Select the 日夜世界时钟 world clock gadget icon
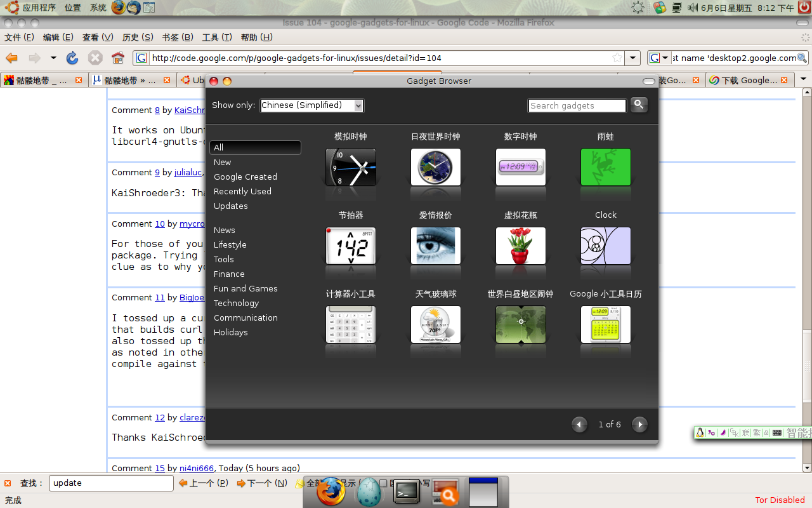 point(436,167)
